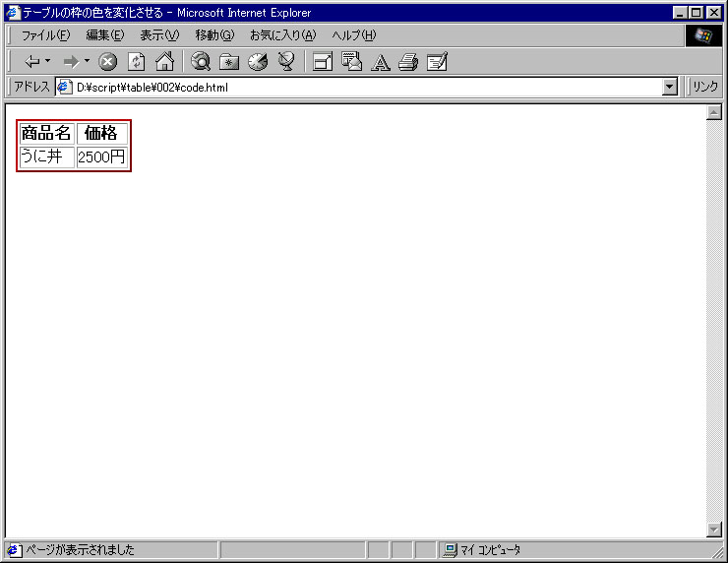Viewport: 728px width, 563px height.
Task: Click the うに丼 table cell
Action: coord(46,157)
